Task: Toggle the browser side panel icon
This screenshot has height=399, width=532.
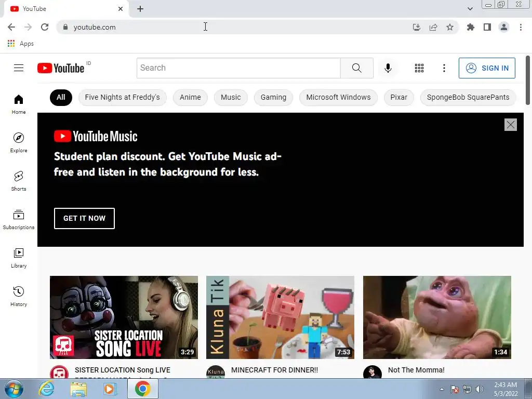Action: tap(487, 27)
